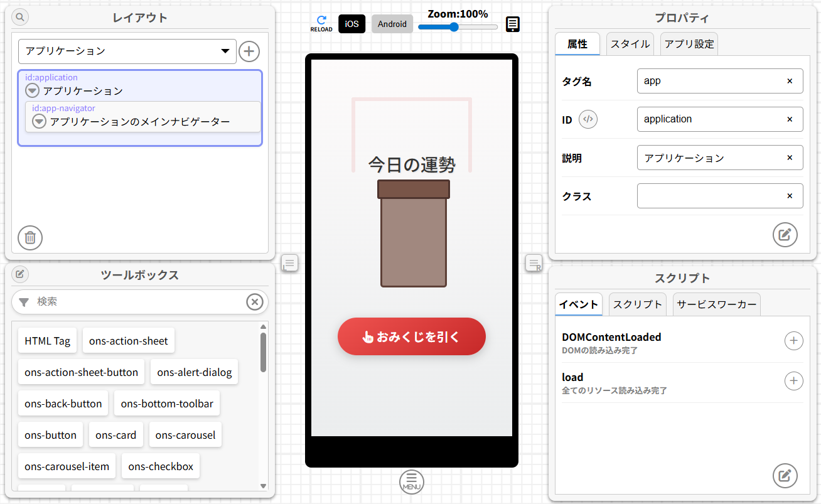Switch preview to Android mode
Screen dimensions: 821x504
(x=392, y=24)
